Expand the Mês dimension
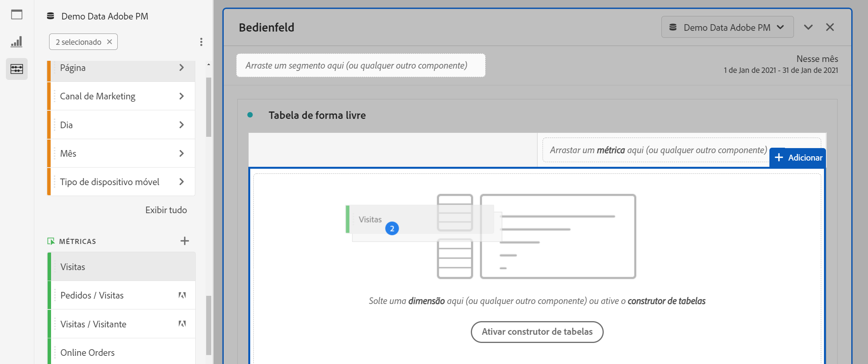The image size is (868, 364). point(182,153)
